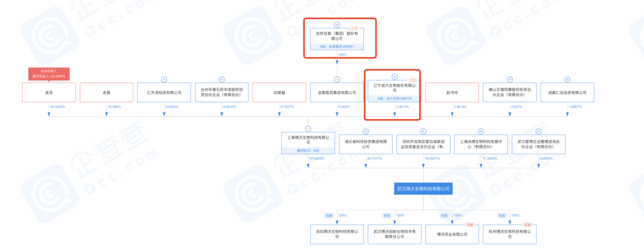Open subsidiary 深圳博沃生物科技有限公司
Screen dimensions: 644x248
(337, 234)
